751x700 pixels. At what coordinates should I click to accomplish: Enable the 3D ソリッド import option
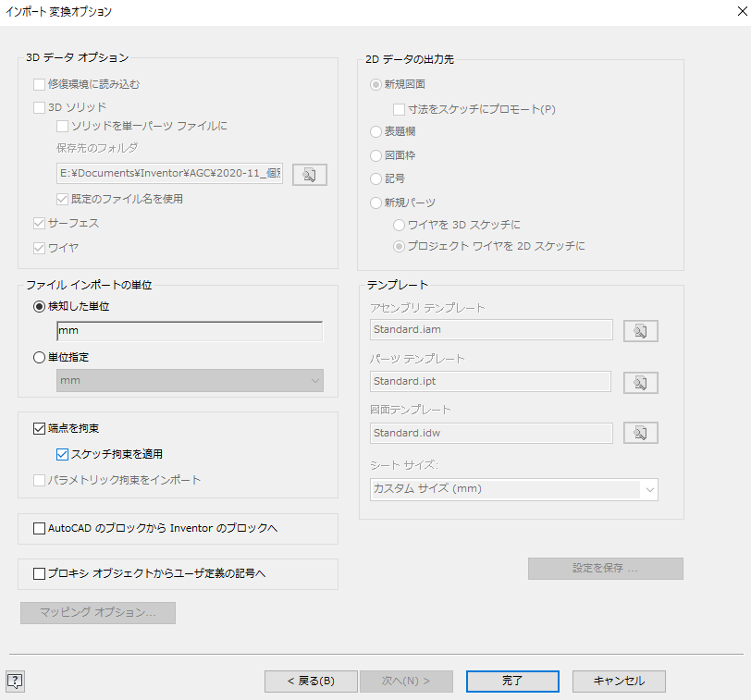coord(39,106)
